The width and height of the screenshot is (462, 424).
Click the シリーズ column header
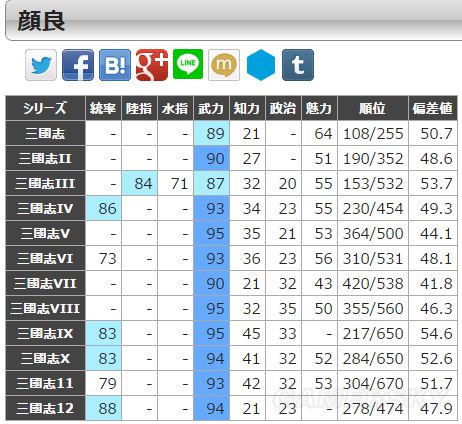click(x=46, y=108)
